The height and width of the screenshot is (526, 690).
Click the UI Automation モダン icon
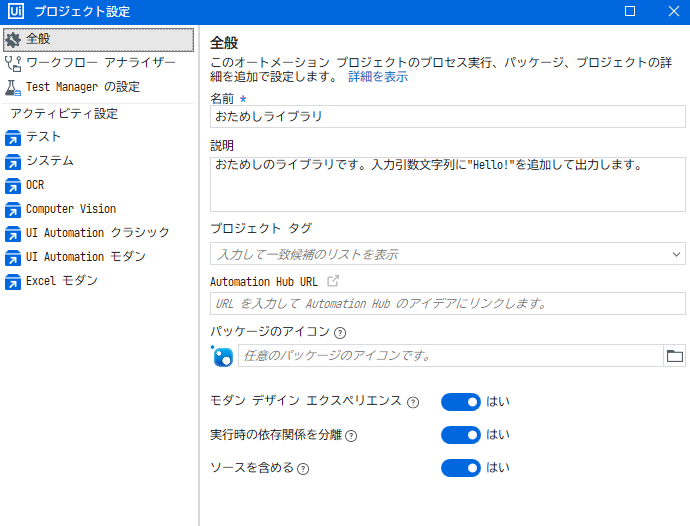(13, 257)
